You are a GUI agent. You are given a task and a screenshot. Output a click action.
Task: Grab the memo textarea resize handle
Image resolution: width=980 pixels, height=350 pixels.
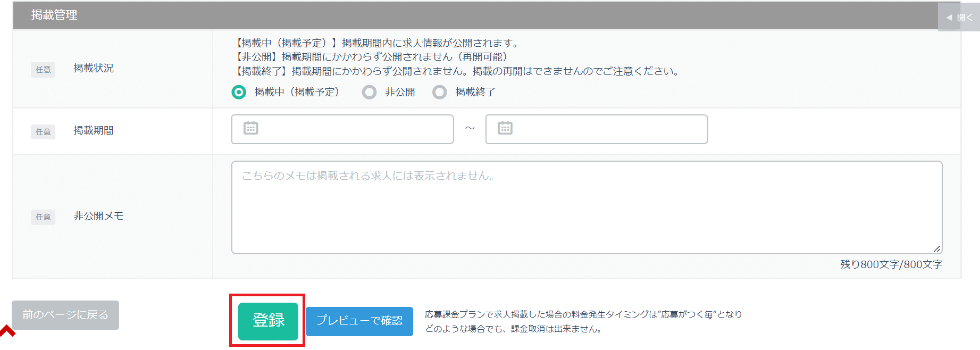[936, 248]
